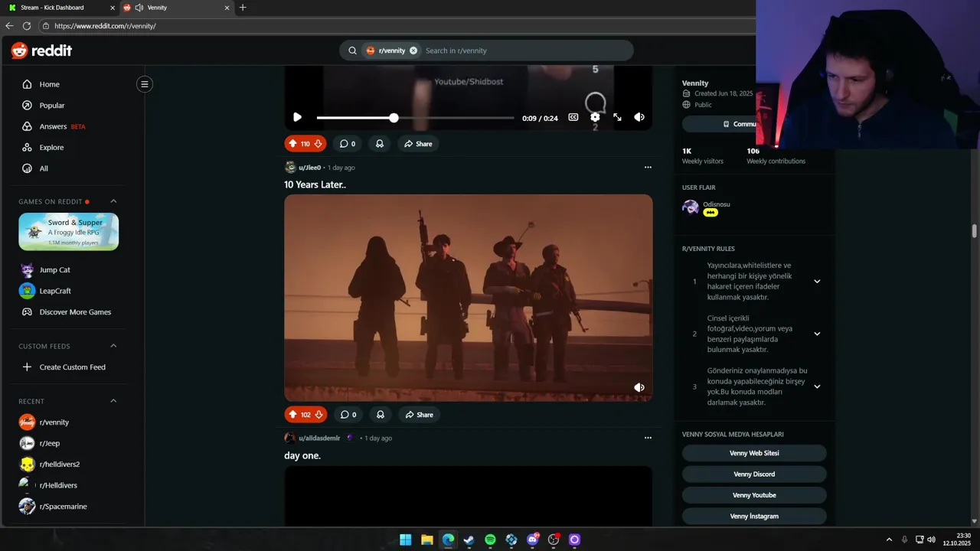Viewport: 980px width, 551px height.
Task: Open options menu for 'day one.' post
Action: (648, 439)
